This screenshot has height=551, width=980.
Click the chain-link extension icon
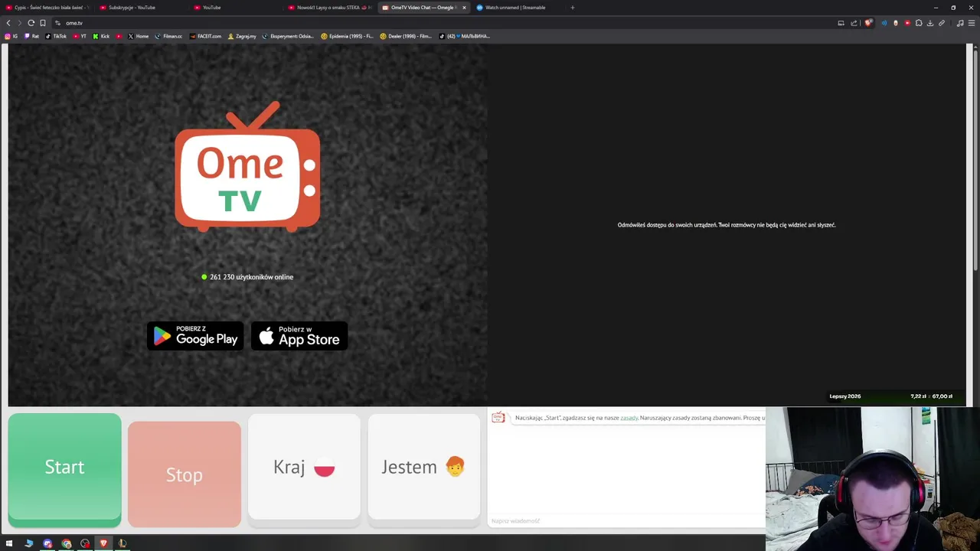tap(942, 23)
